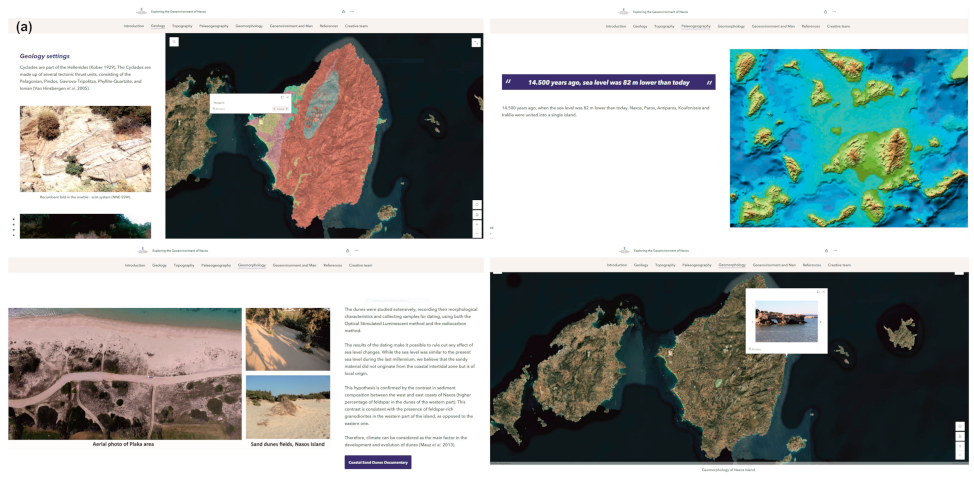Close the Geology map popup
Image resolution: width=974 pixels, height=479 pixels.
(287, 98)
